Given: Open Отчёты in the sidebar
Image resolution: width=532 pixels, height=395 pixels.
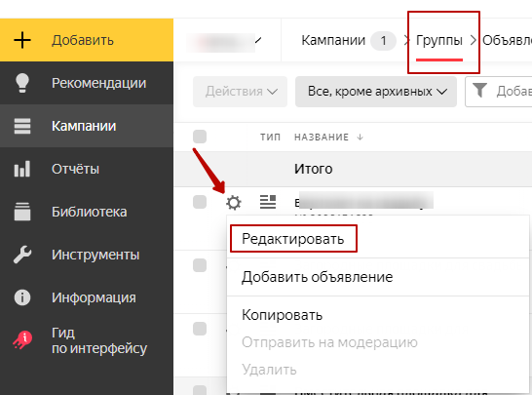Looking at the screenshot, I should point(87,169).
